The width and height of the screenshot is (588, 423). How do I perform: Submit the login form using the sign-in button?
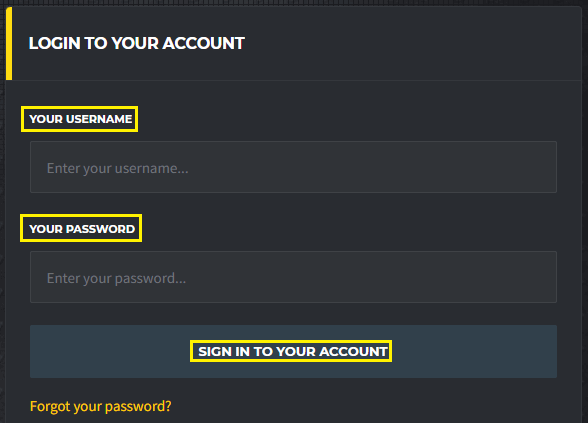293,351
